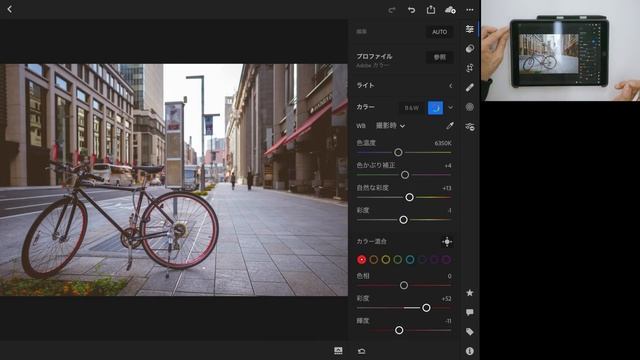Toggle the B&W treatment button
This screenshot has width=640, height=360.
coord(411,108)
